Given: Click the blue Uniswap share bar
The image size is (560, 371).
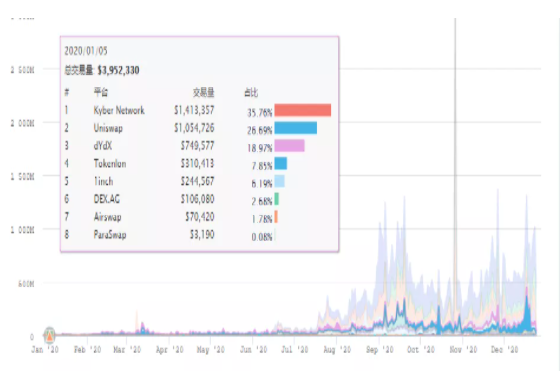Looking at the screenshot, I should tap(296, 128).
